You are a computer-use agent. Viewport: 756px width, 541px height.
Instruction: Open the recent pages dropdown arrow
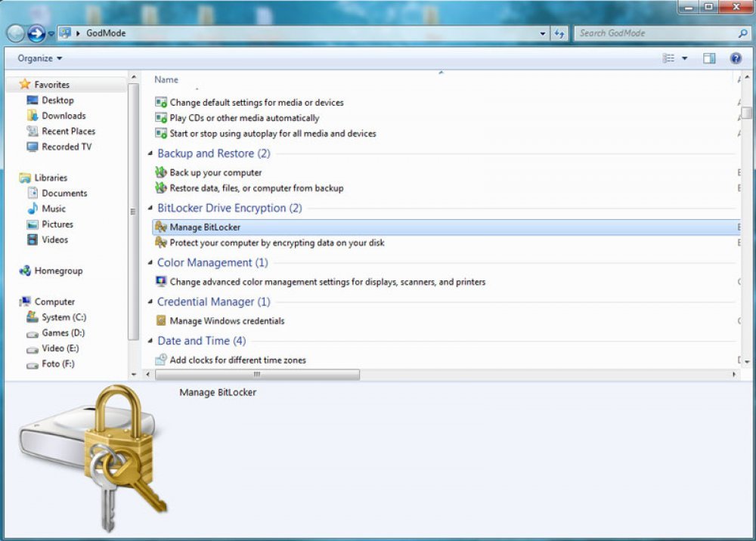tap(51, 34)
